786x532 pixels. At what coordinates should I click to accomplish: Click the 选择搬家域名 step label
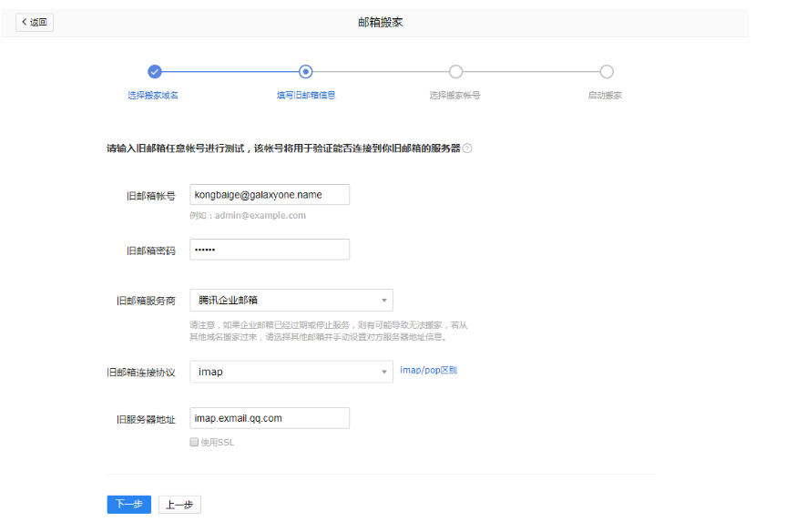pos(153,96)
